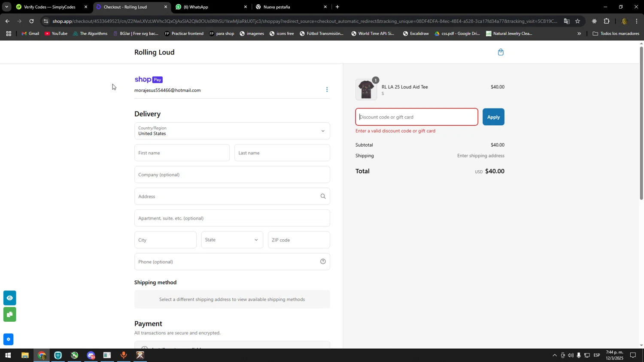Expand the State dropdown
Viewport: 644px width, 362px height.
pyautogui.click(x=232, y=240)
